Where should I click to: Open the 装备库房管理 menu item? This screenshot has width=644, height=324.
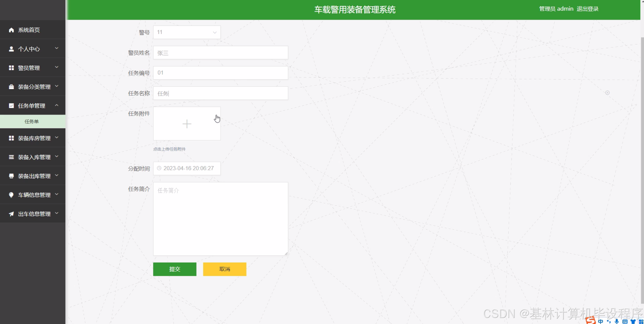[x=33, y=138]
